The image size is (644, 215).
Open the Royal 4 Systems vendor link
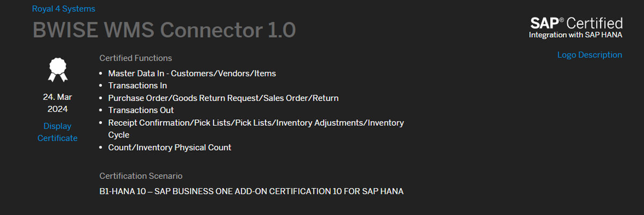(x=63, y=9)
